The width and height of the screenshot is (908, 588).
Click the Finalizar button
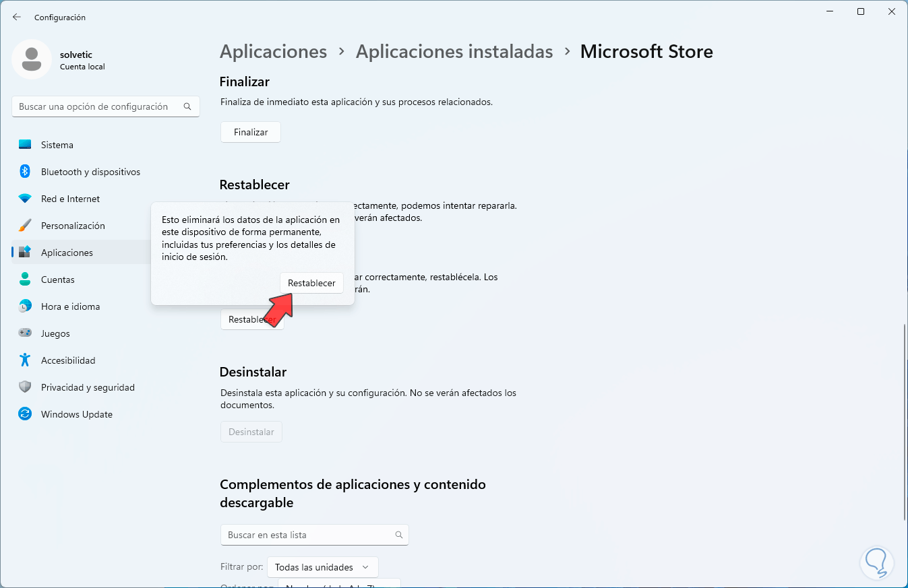tap(251, 132)
